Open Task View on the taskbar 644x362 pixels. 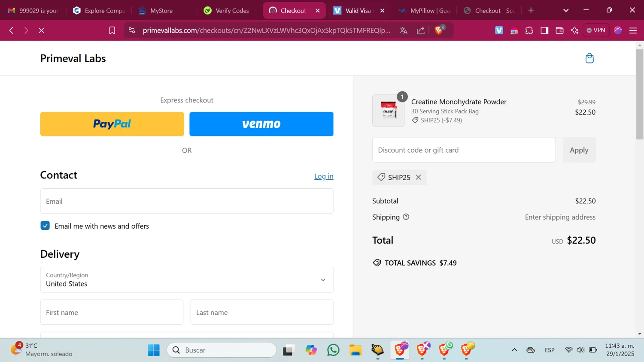[289, 350]
